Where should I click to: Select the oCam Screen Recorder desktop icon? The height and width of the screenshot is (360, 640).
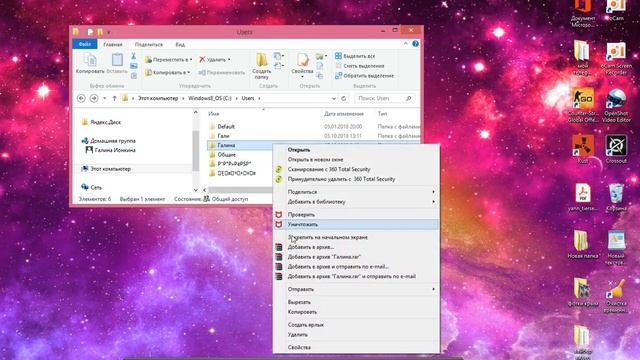616,58
